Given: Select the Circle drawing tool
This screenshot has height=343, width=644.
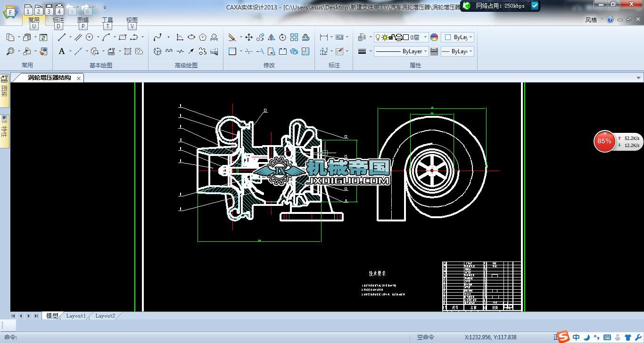Looking at the screenshot, I should [x=89, y=37].
